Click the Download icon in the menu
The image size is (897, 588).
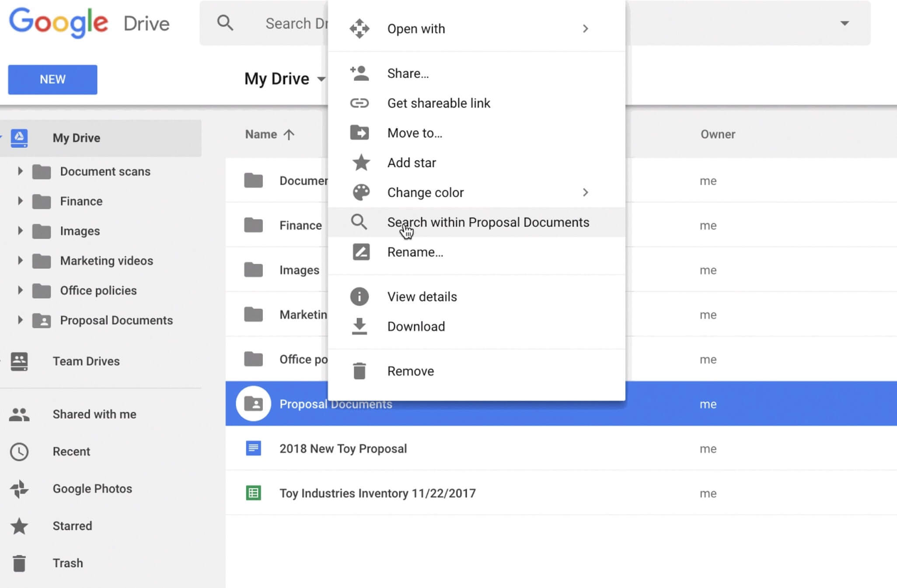point(359,326)
